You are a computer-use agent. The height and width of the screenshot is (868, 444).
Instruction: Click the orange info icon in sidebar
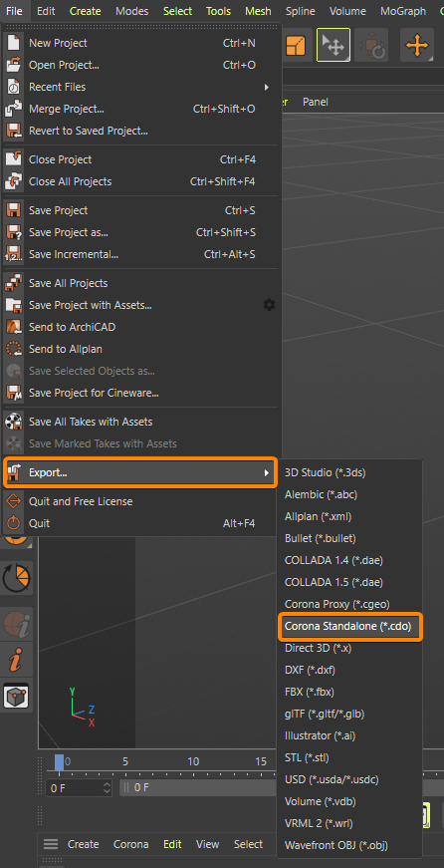click(x=16, y=659)
